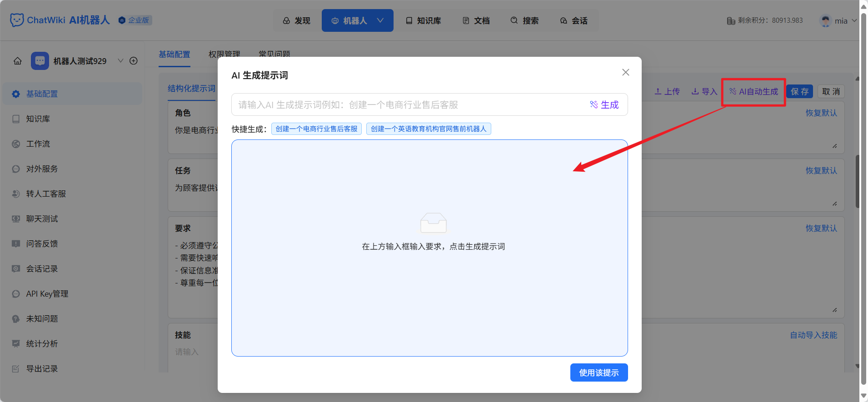Open 统计分析 in the left sidebar
The width and height of the screenshot is (868, 402).
73,344
